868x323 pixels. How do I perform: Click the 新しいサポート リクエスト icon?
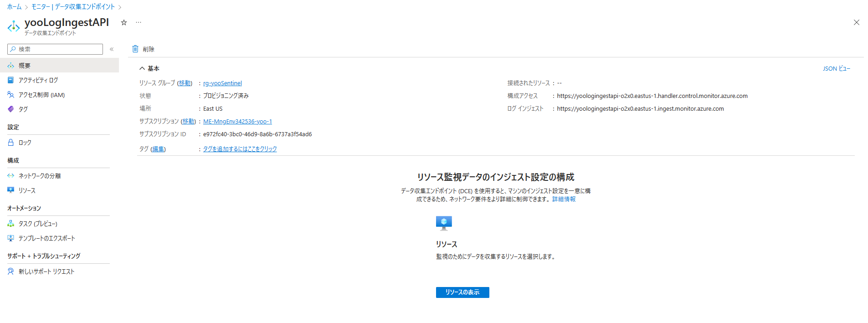pos(11,272)
